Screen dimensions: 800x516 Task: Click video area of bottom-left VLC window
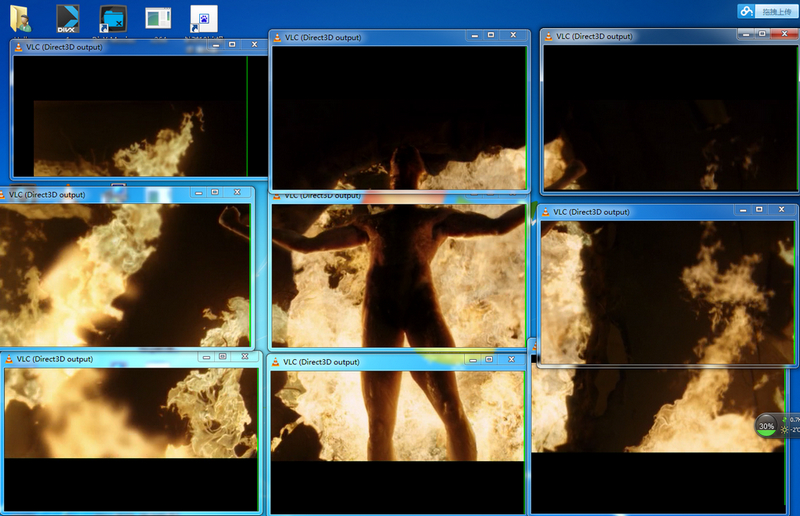pyautogui.click(x=131, y=439)
